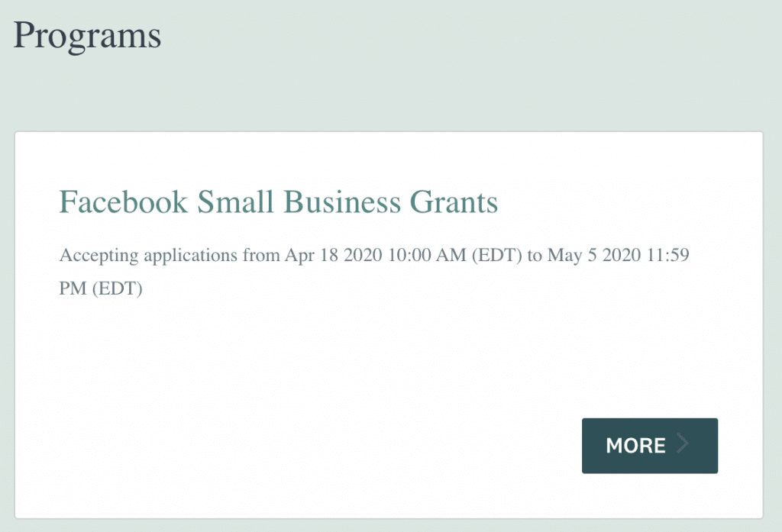
Task: Click the Programs page heading
Action: click(x=87, y=35)
